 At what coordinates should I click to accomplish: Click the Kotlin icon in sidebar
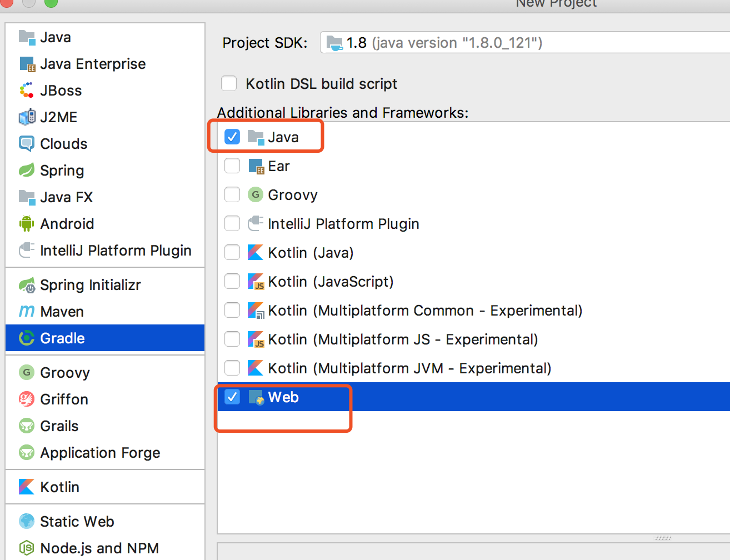point(27,487)
